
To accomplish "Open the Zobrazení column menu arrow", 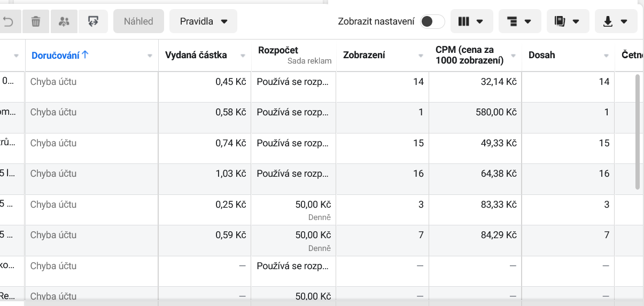I will point(421,56).
